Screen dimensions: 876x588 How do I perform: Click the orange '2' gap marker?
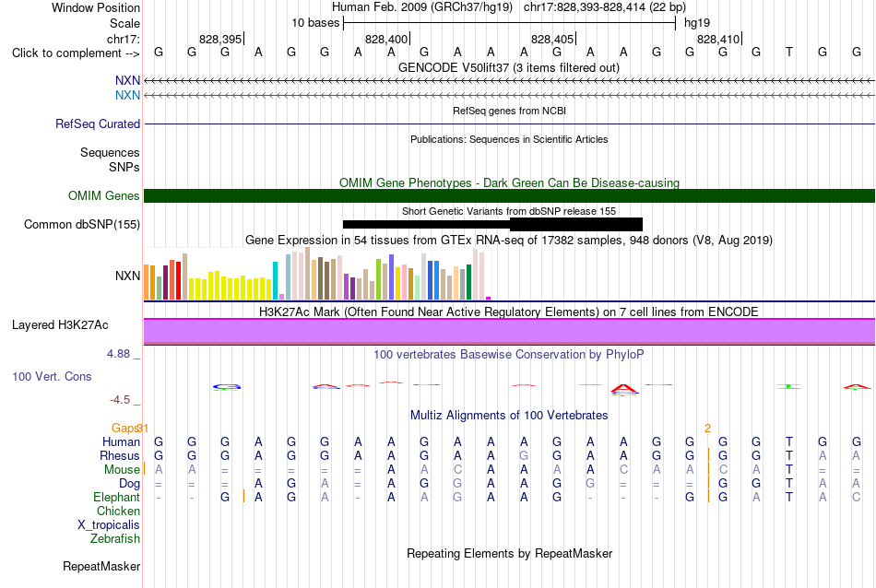pyautogui.click(x=707, y=429)
